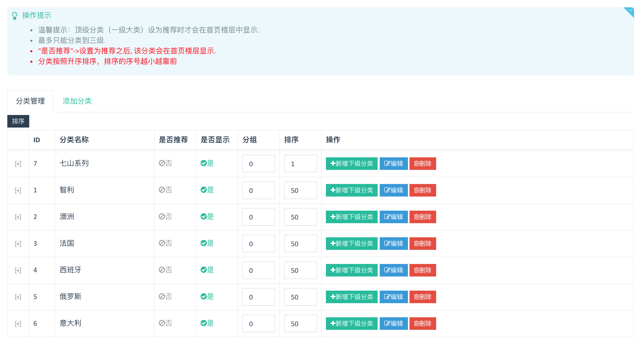Viewport: 644px width, 357px height.
Task: Click 编辑 button for 意大利
Action: (x=394, y=324)
